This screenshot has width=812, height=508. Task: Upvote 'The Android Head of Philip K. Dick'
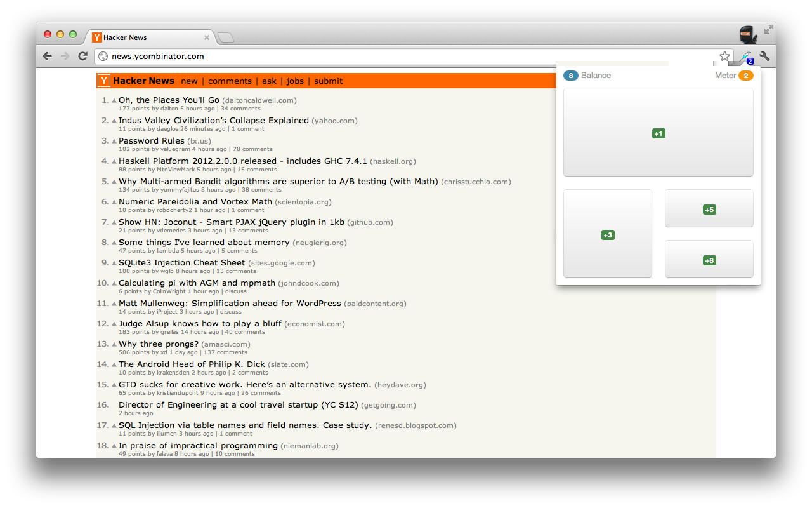[115, 364]
